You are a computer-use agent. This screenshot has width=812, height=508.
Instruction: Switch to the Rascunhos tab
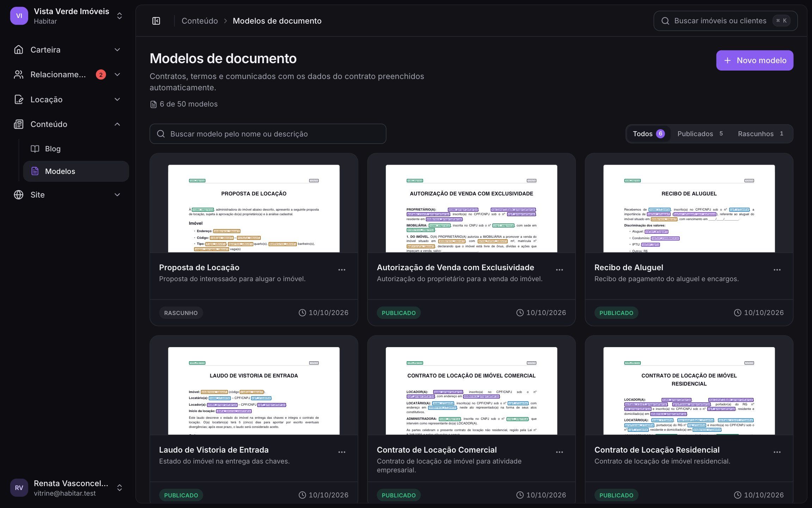click(x=761, y=134)
